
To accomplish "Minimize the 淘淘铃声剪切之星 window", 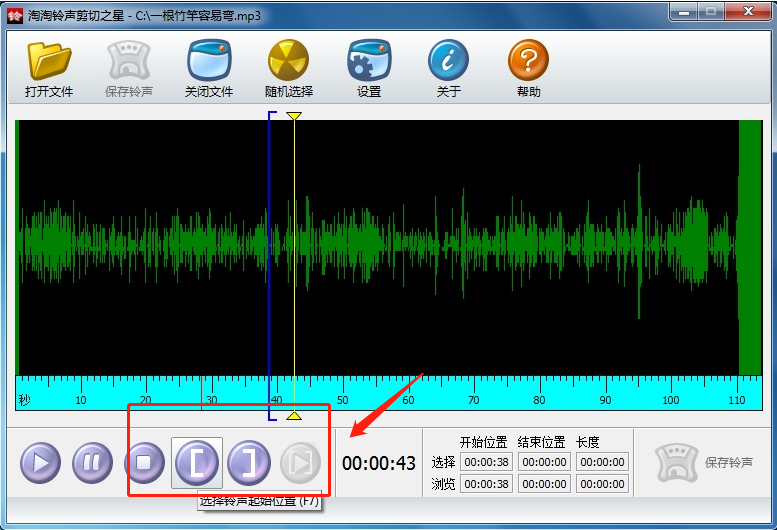I will pyautogui.click(x=684, y=11).
